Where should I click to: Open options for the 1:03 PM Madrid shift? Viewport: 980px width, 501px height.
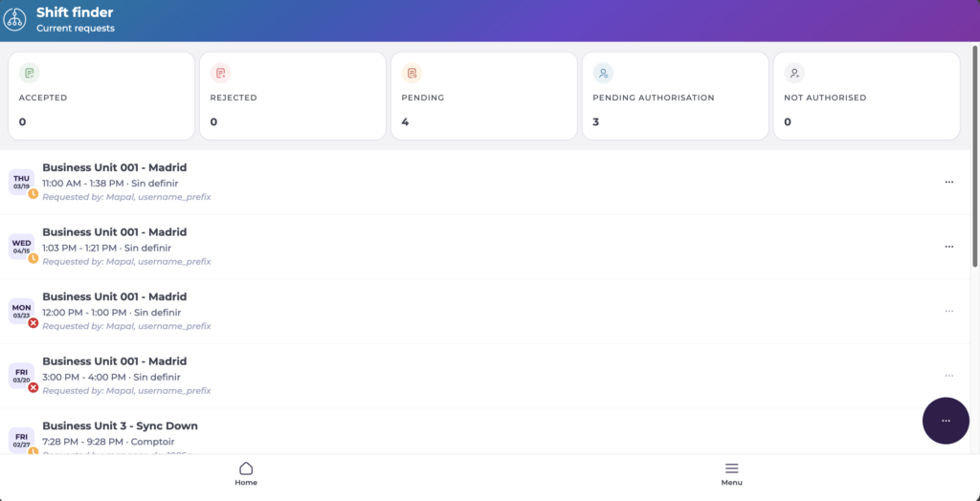pos(948,247)
